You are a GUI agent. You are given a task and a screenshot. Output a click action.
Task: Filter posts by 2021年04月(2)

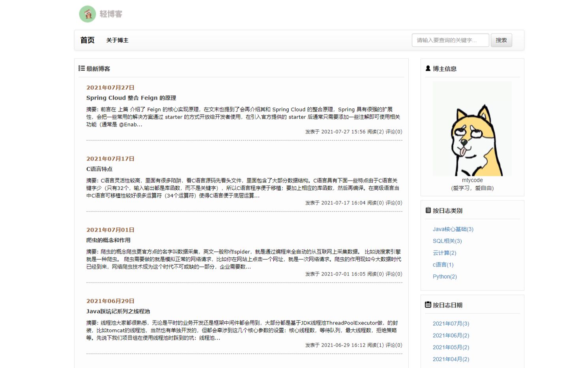click(451, 359)
